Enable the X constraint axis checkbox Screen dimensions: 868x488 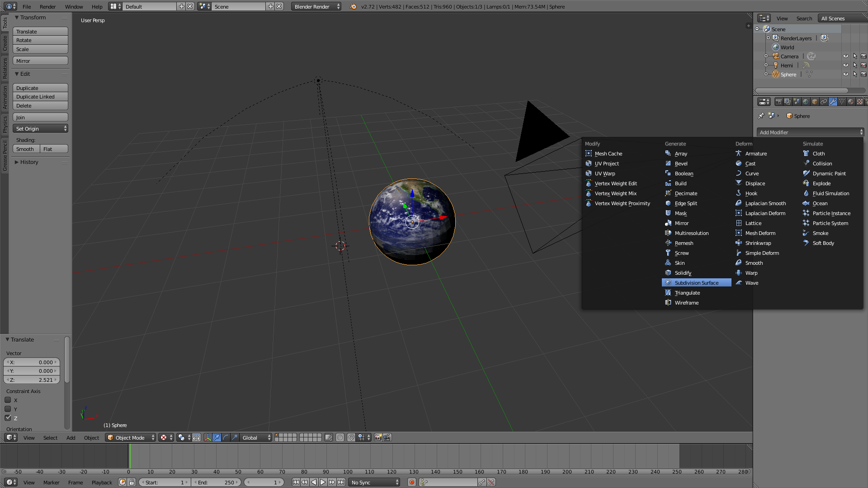pyautogui.click(x=8, y=400)
